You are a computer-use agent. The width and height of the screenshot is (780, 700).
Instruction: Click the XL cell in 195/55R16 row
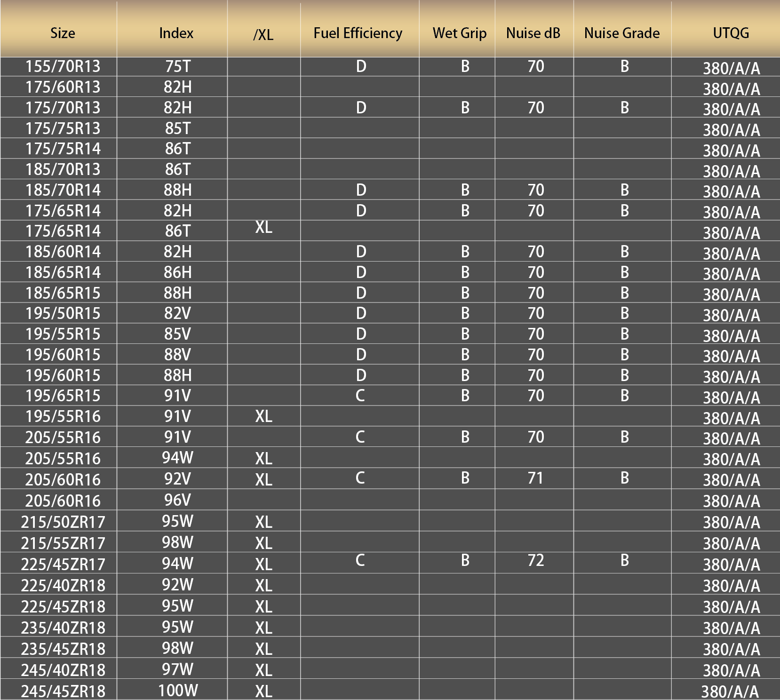[x=264, y=416]
